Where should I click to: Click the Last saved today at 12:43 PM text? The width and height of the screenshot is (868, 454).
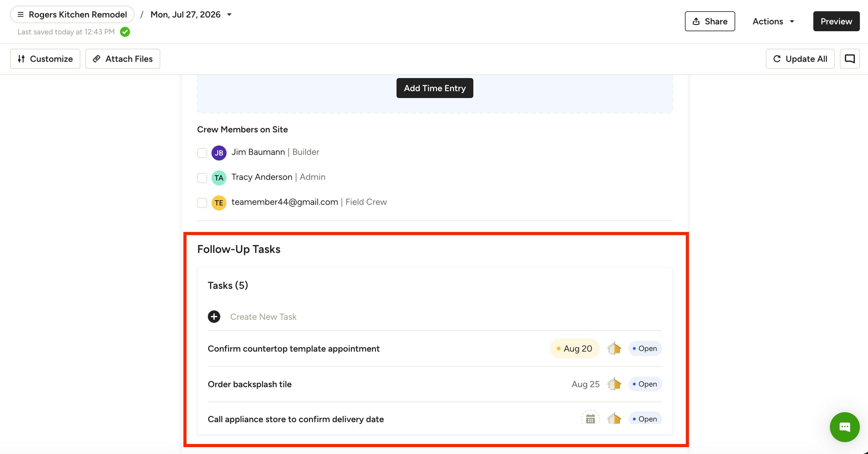pyautogui.click(x=66, y=32)
